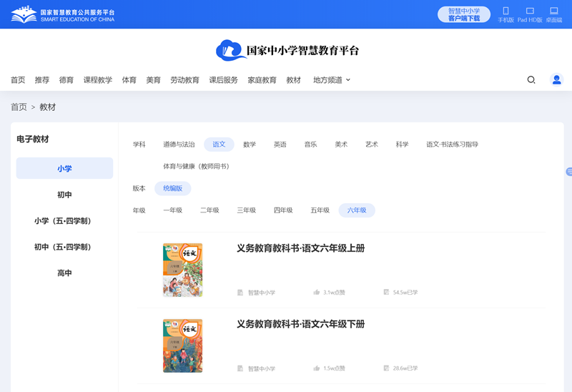Choose 体育与健康（教师用书） subject filter
The width and height of the screenshot is (572, 392).
click(x=196, y=167)
